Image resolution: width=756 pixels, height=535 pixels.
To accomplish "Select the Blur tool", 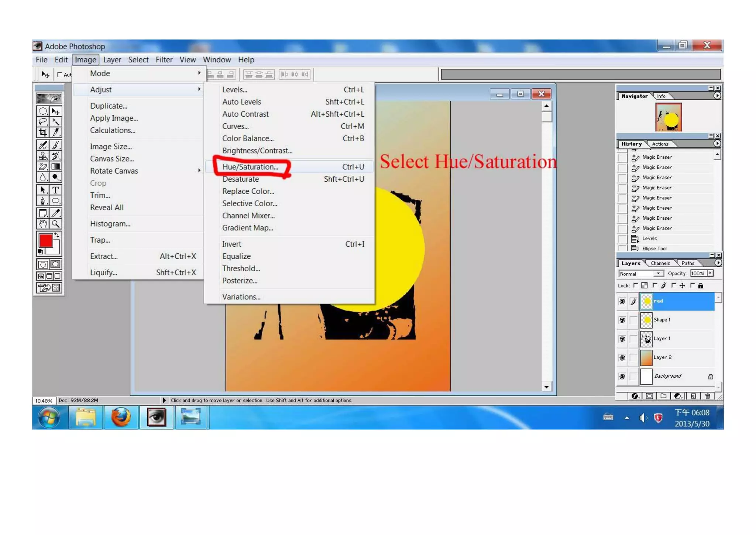I will [43, 177].
